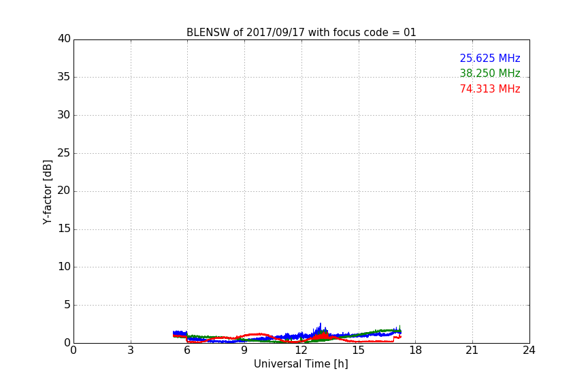The height and width of the screenshot is (392, 588).
Task: Click the plot title 'BLENSW of 2017/09/17'
Action: (301, 33)
